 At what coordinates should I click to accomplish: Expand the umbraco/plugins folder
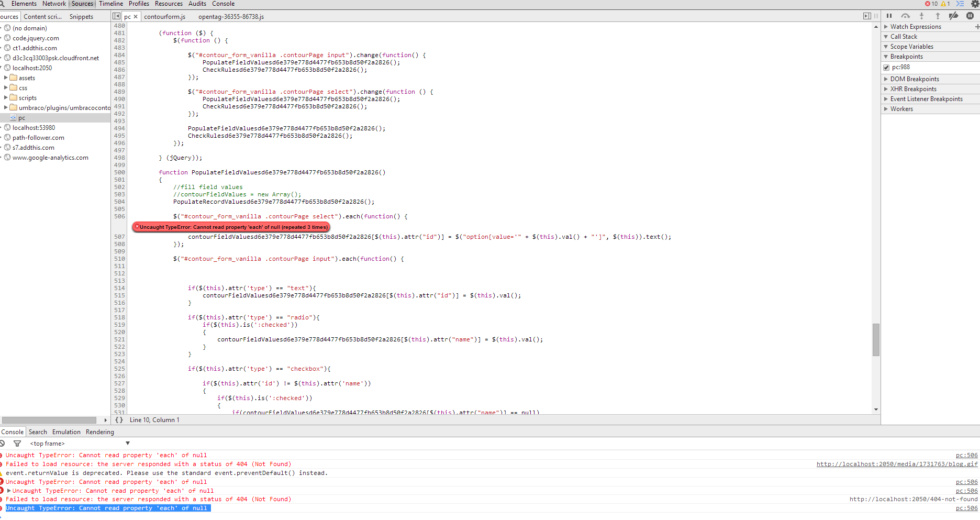point(6,108)
